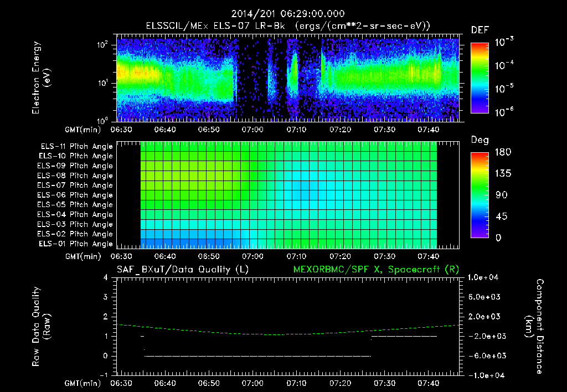567x392 pixels.
Task: Click the 06:40 tick label under the spectrogram
Action: pos(165,130)
